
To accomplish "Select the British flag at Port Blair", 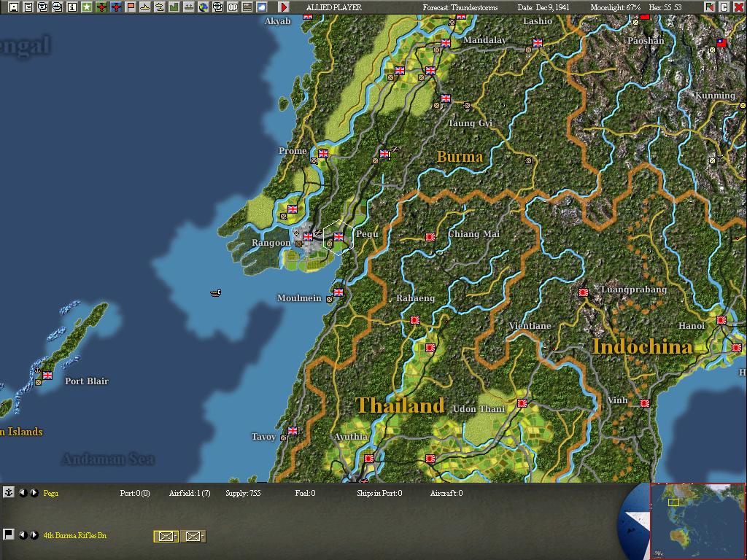I will point(47,376).
